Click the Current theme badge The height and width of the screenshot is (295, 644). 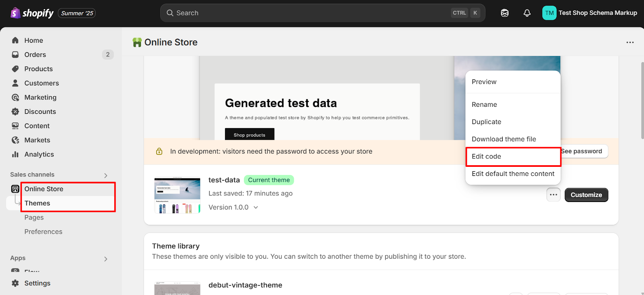(x=269, y=180)
